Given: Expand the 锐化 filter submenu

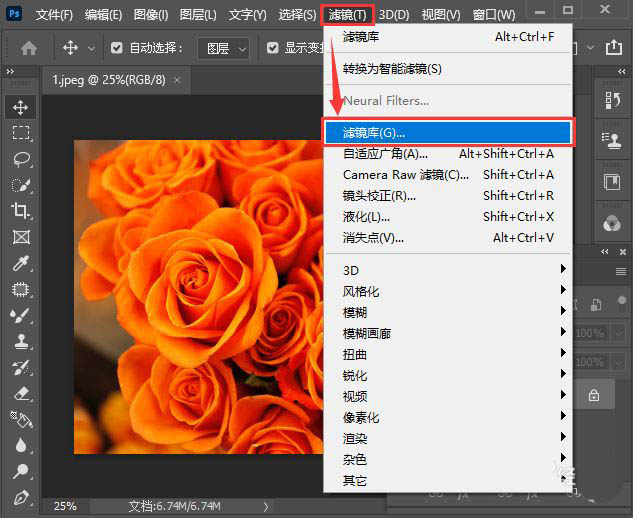Looking at the screenshot, I should click(448, 375).
